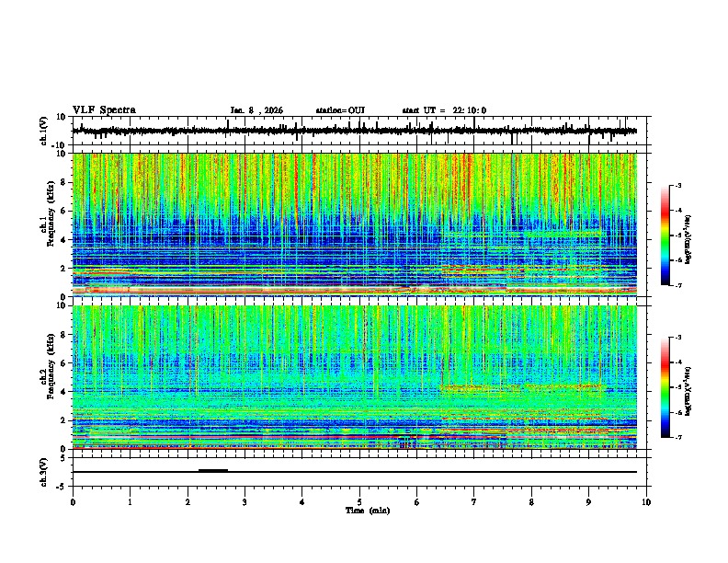Click the ch.1 voltage waveform trace panel
The image size is (728, 563).
[361, 131]
